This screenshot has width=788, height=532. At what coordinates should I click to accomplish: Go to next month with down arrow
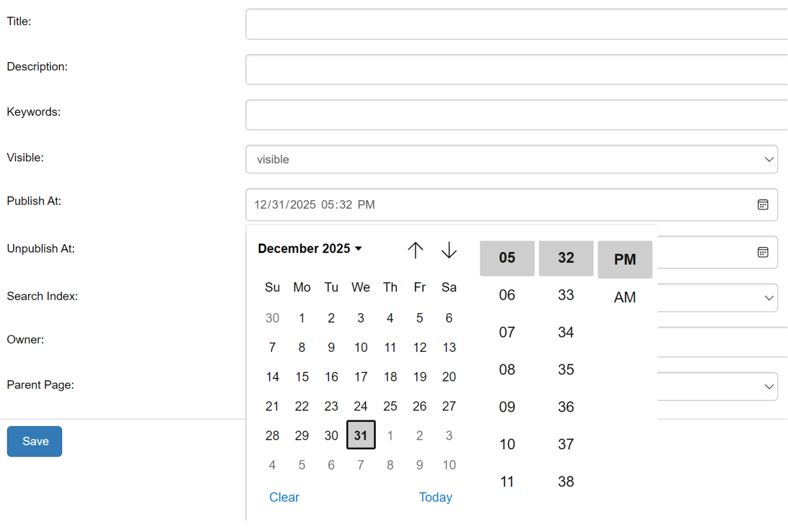(449, 250)
